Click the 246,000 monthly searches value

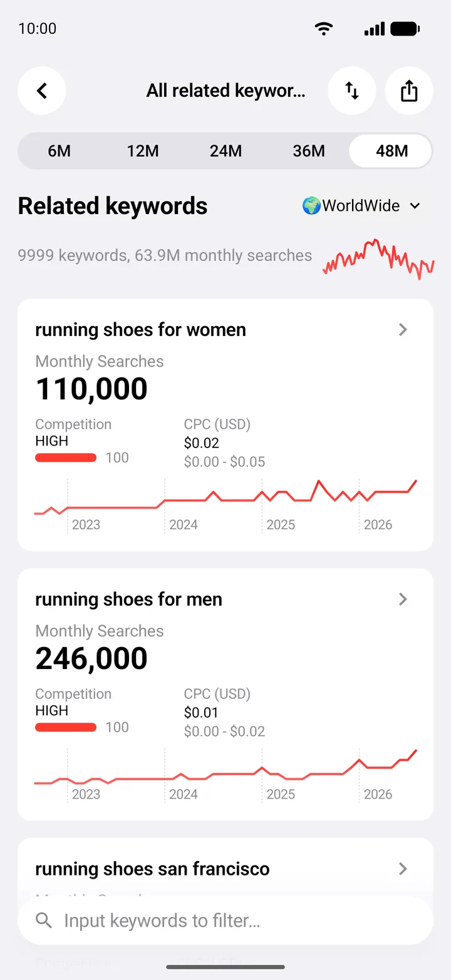(91, 658)
